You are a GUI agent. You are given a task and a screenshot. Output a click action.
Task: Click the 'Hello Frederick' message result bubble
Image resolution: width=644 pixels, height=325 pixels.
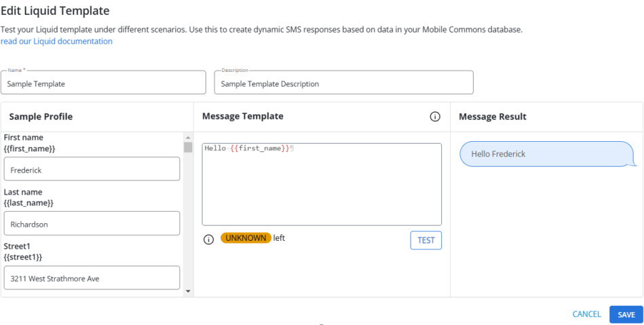tap(546, 154)
